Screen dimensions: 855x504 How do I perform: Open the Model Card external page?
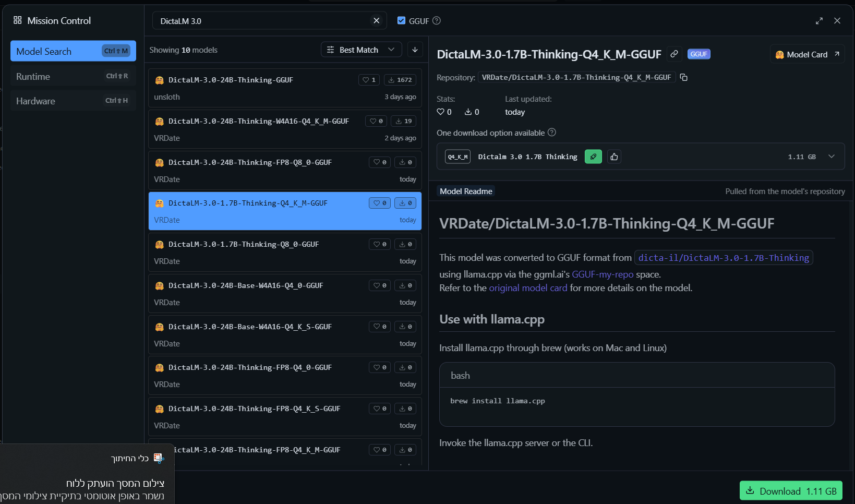point(806,54)
